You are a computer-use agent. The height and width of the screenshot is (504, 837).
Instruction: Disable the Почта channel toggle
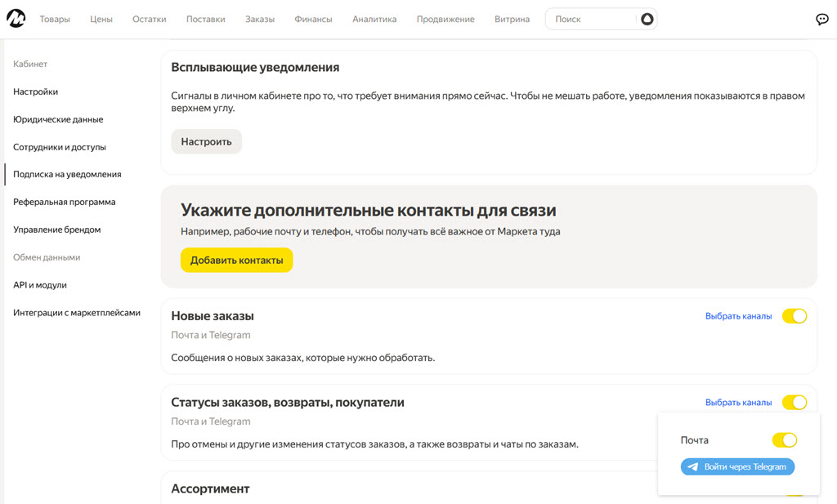tap(784, 440)
